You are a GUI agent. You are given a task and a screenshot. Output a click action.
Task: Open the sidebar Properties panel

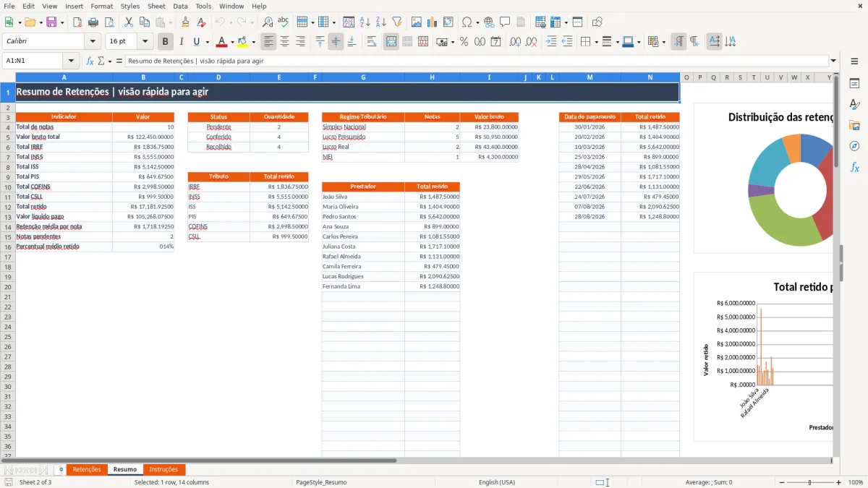[854, 84]
